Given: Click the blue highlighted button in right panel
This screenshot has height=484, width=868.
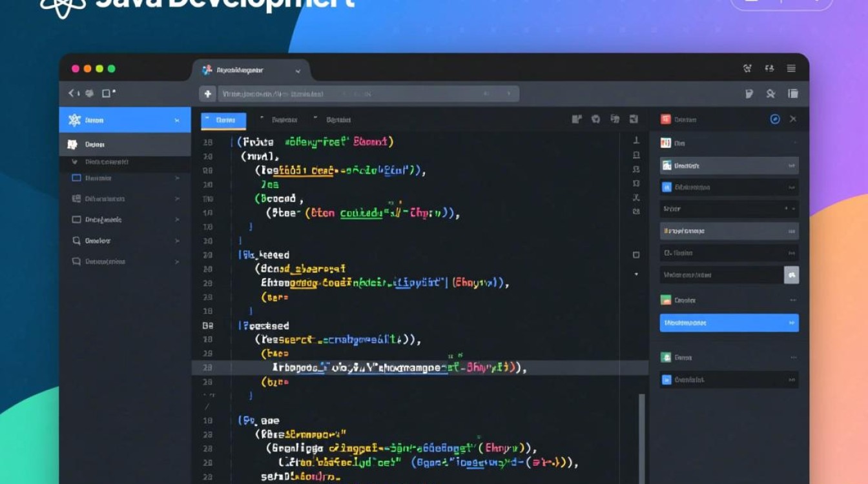Looking at the screenshot, I should tap(728, 323).
